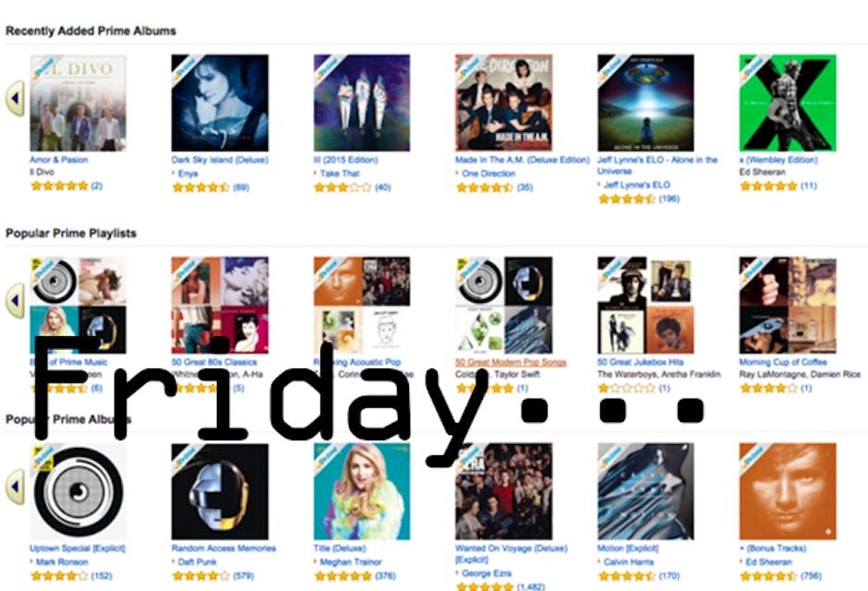
Task: Open Daft Punk Random Access Memories cover
Action: click(x=220, y=491)
